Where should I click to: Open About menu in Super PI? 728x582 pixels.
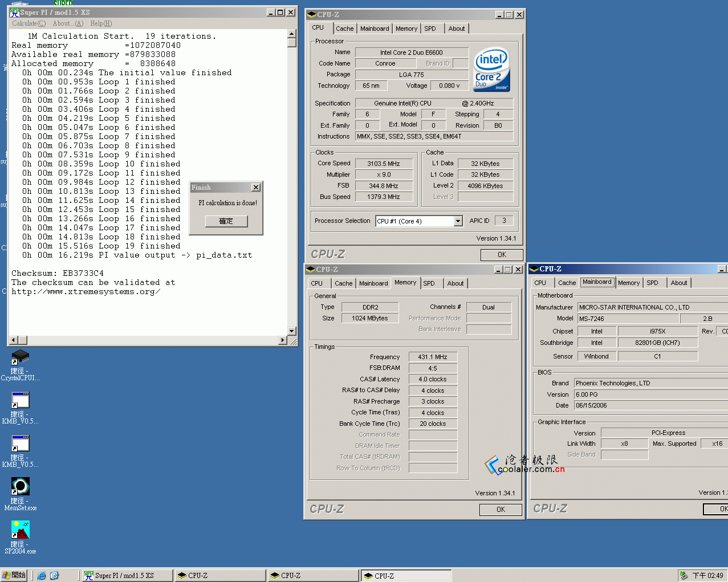tap(68, 23)
